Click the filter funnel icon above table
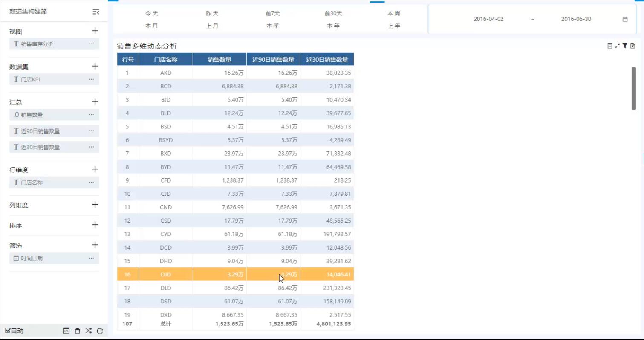The height and width of the screenshot is (340, 644). click(x=624, y=46)
